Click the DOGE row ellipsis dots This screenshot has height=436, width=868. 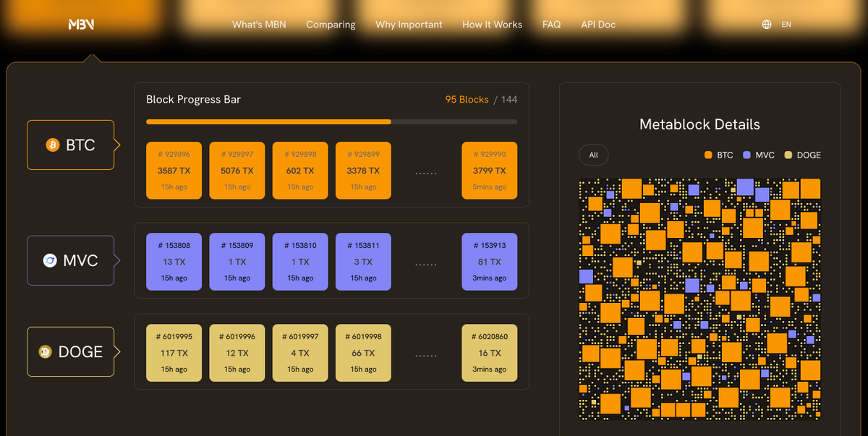(x=426, y=356)
